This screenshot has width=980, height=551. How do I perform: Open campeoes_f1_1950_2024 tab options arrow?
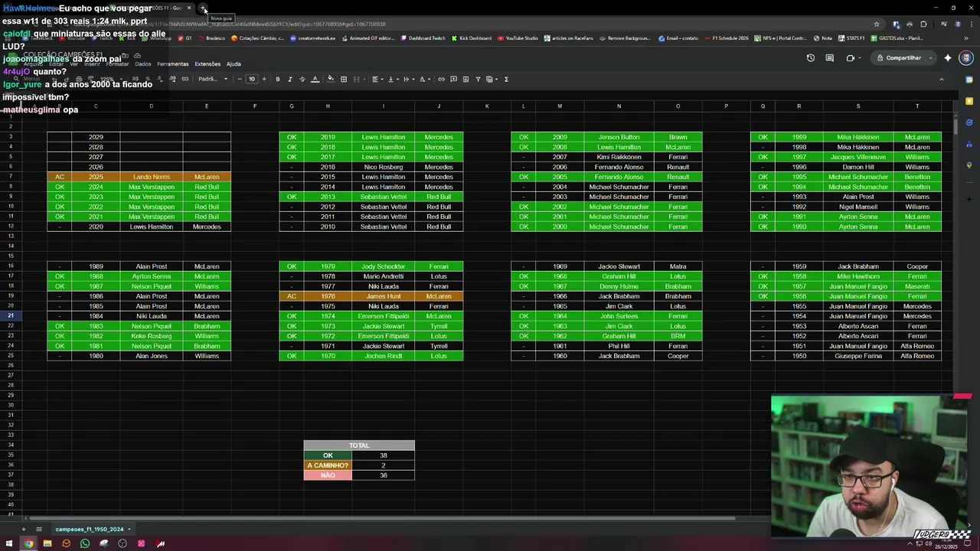click(129, 529)
